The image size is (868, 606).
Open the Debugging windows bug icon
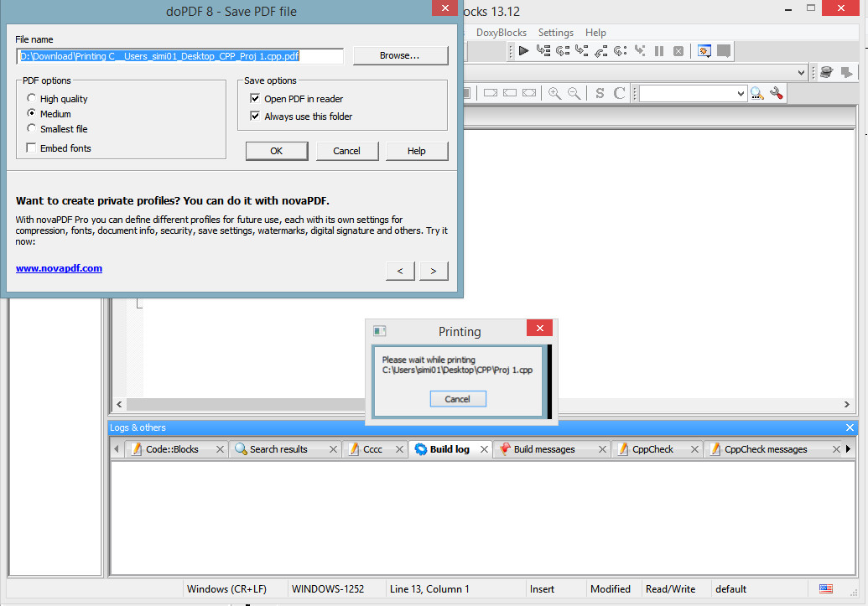[704, 51]
